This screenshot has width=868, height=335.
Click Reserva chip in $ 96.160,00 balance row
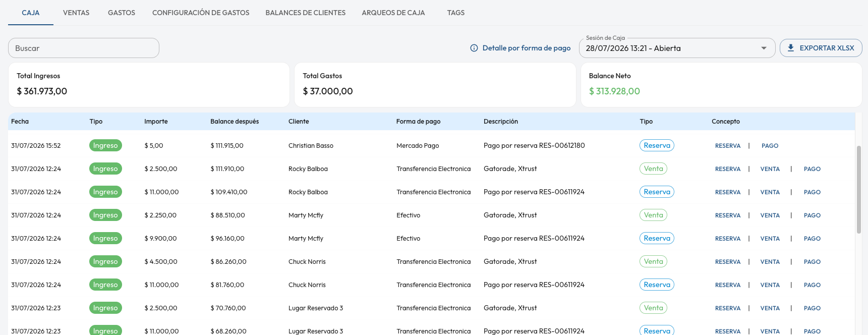click(x=657, y=238)
